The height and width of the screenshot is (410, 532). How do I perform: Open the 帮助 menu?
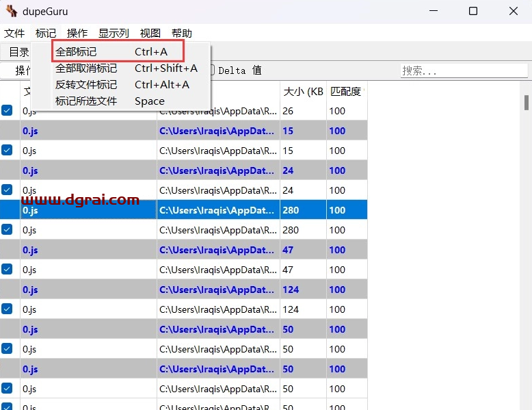pos(181,34)
